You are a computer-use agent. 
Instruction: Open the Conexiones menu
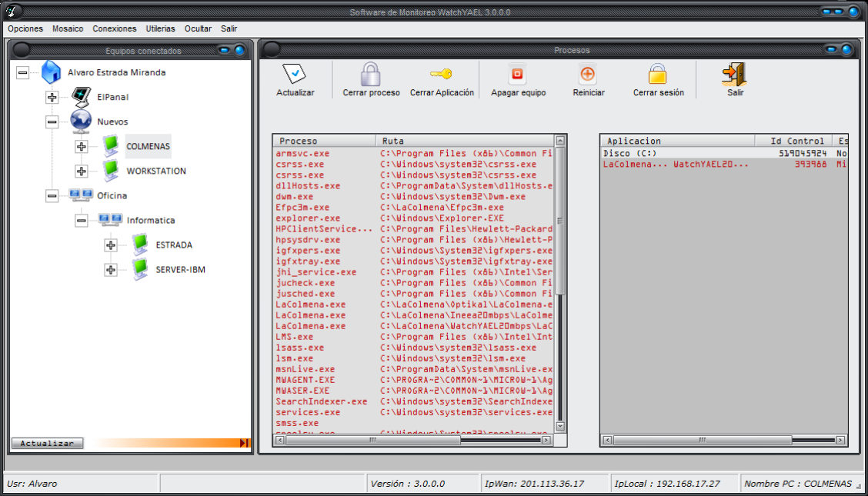coord(115,28)
